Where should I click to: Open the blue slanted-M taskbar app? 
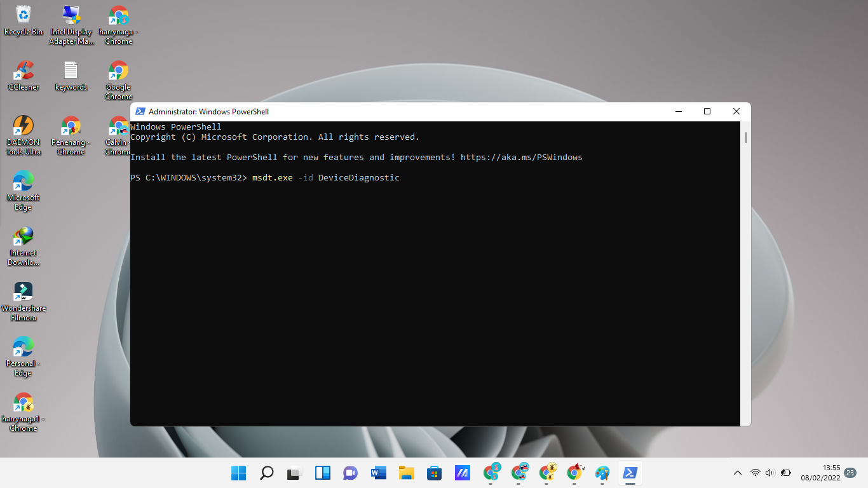462,473
